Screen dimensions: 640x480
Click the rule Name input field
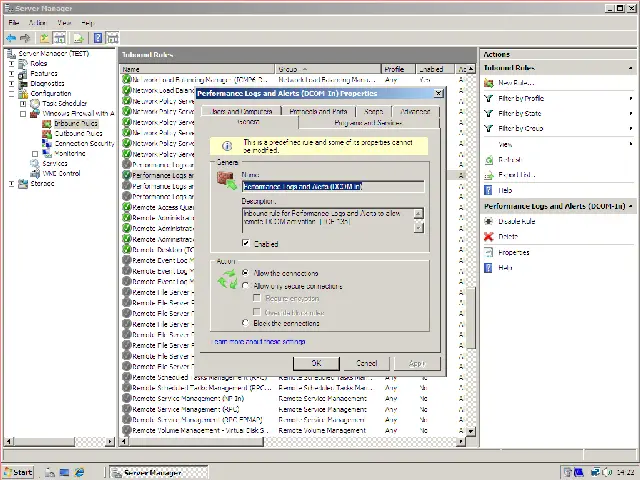pyautogui.click(x=333, y=187)
